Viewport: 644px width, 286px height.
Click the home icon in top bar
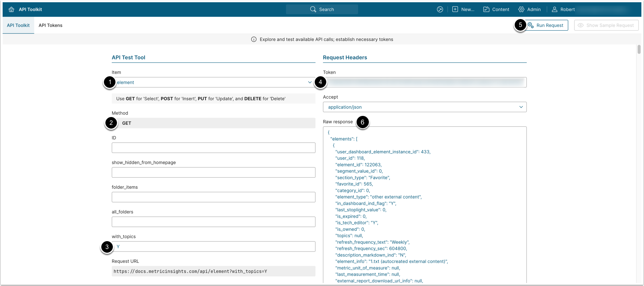pos(11,9)
